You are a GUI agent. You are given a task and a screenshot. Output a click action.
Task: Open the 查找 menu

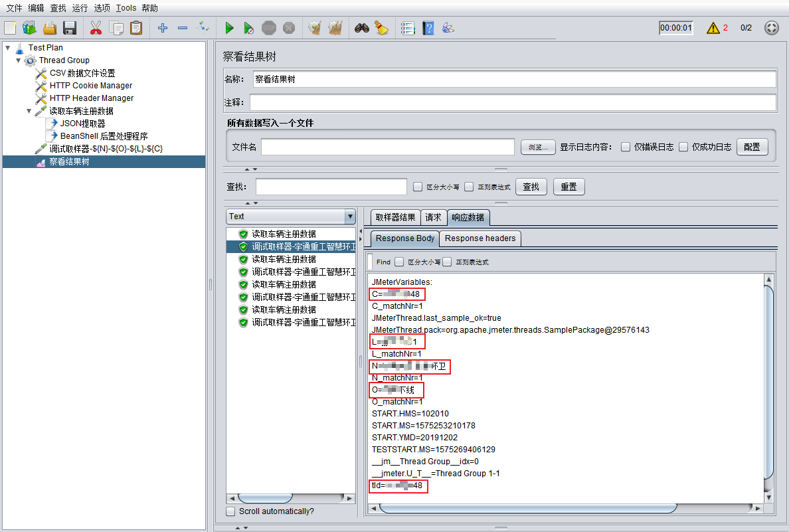point(58,8)
